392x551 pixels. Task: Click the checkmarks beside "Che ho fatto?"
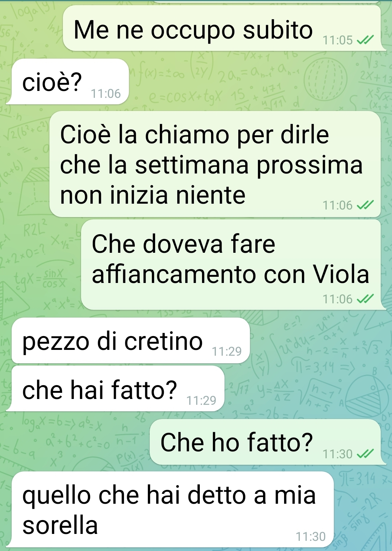point(365,454)
